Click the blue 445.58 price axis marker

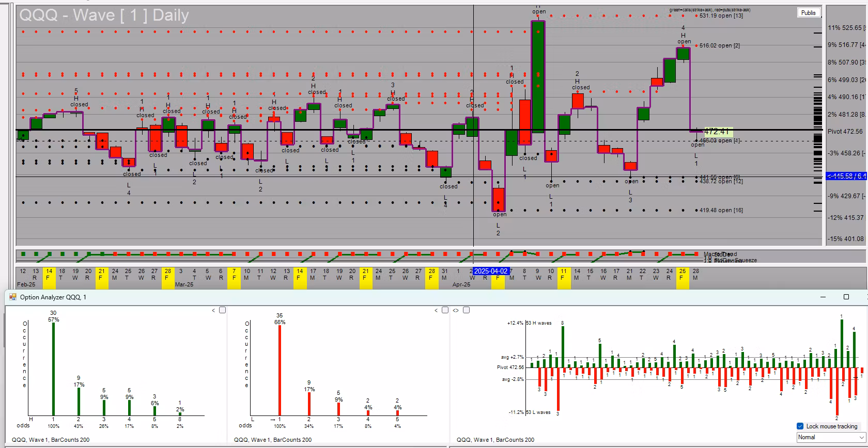846,176
